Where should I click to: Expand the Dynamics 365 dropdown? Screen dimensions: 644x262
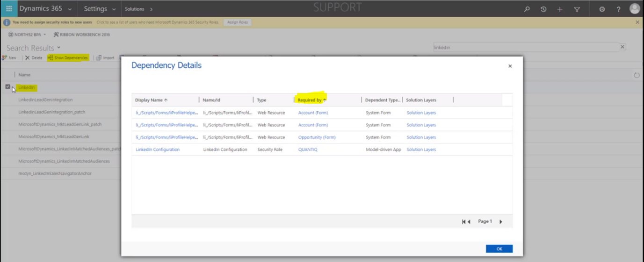coord(70,9)
